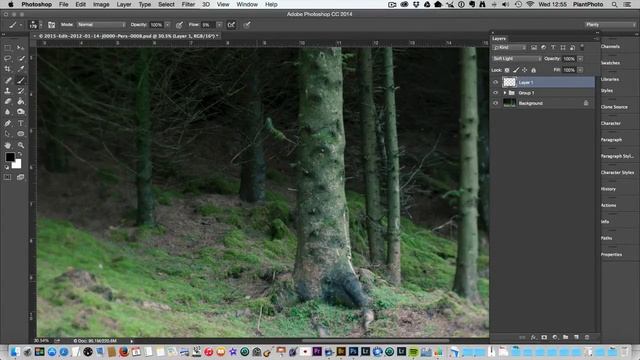Select the History Brush tool
This screenshot has width=640, height=360.
(x=20, y=91)
